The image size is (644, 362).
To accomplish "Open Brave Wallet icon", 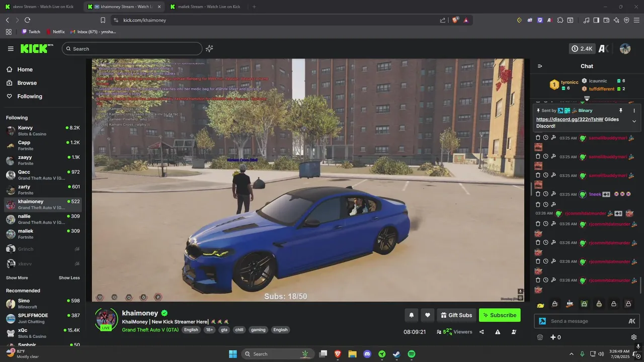I will tap(606, 20).
